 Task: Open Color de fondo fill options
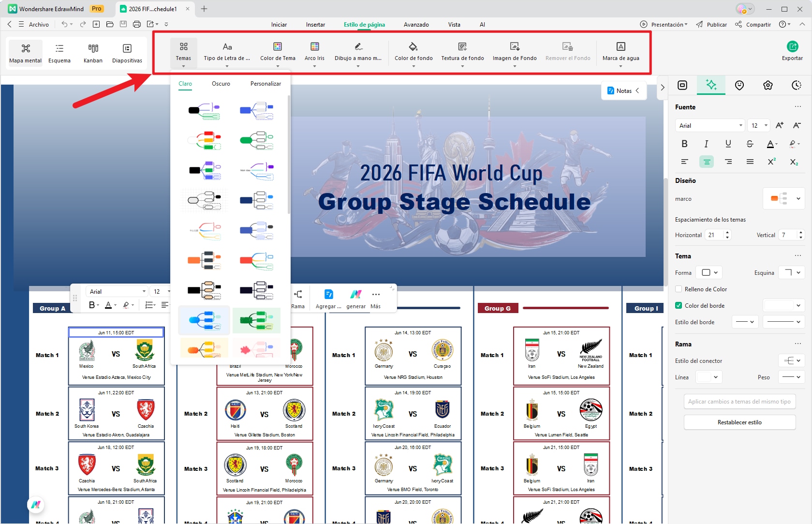pyautogui.click(x=413, y=52)
